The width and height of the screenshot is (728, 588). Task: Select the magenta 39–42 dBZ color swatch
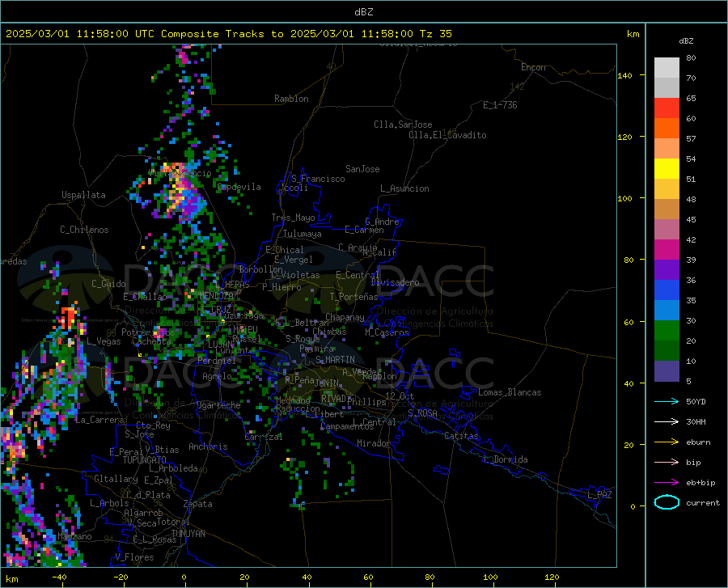[667, 250]
